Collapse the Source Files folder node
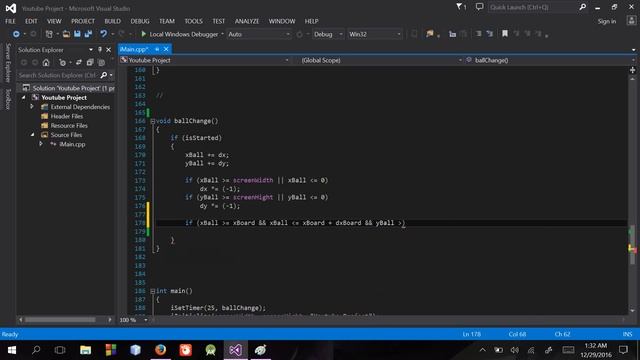Screen dimensions: 640x360 tap(32, 135)
